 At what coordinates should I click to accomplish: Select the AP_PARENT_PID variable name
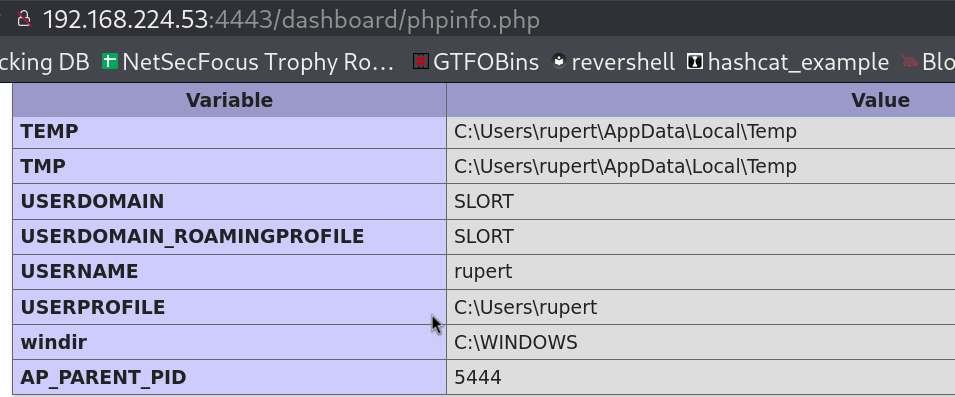click(104, 378)
